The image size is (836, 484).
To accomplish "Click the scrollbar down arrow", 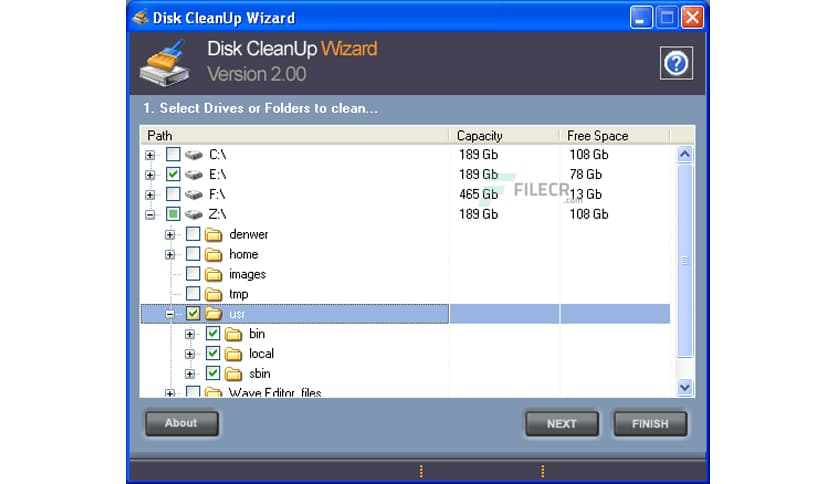I will [685, 388].
